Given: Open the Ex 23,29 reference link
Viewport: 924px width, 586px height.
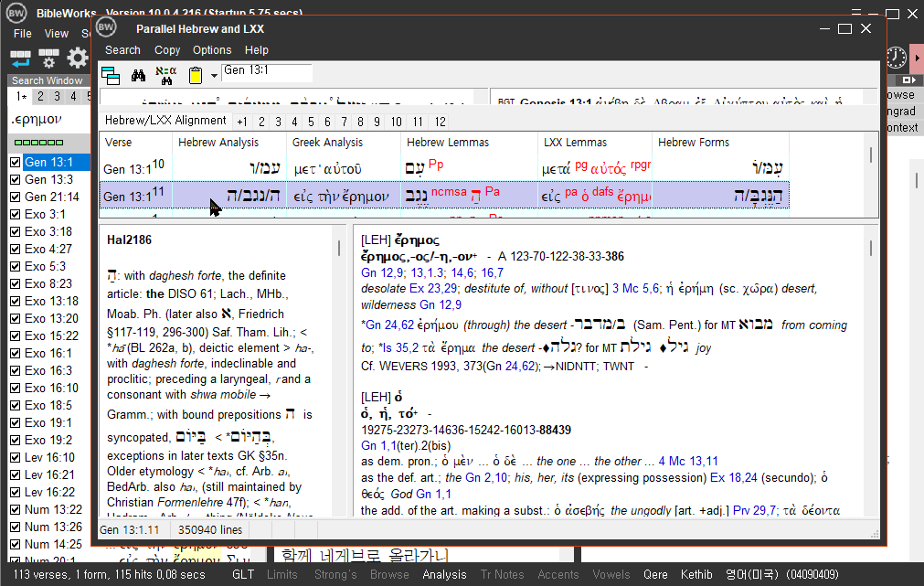Looking at the screenshot, I should point(433,289).
